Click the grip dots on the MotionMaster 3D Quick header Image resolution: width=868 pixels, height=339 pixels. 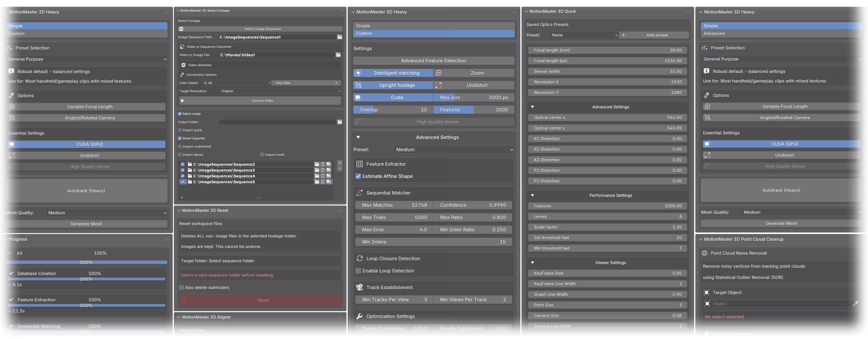688,11
